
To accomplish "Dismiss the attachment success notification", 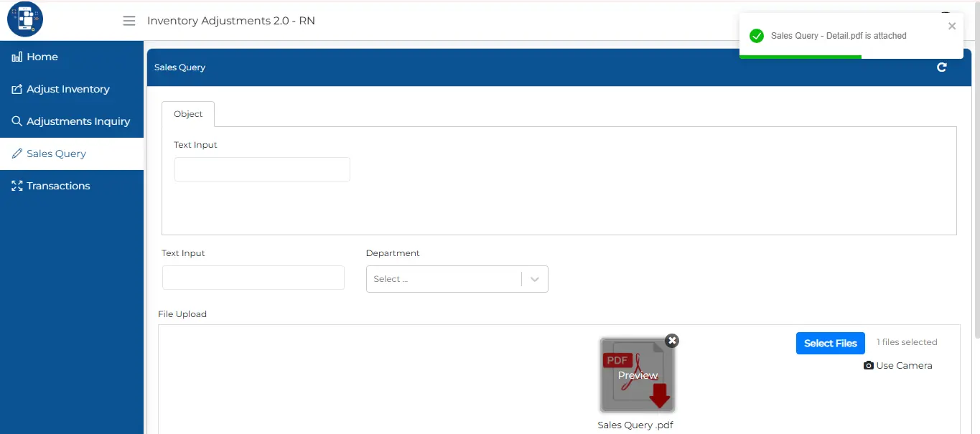I will pos(951,27).
